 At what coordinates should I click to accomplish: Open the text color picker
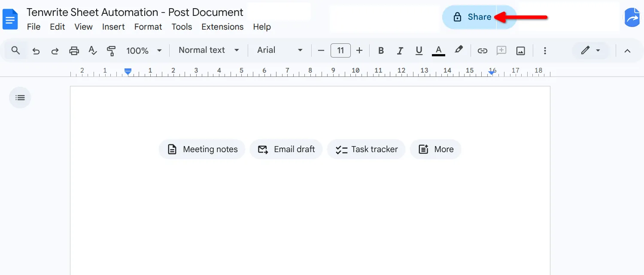pos(438,50)
